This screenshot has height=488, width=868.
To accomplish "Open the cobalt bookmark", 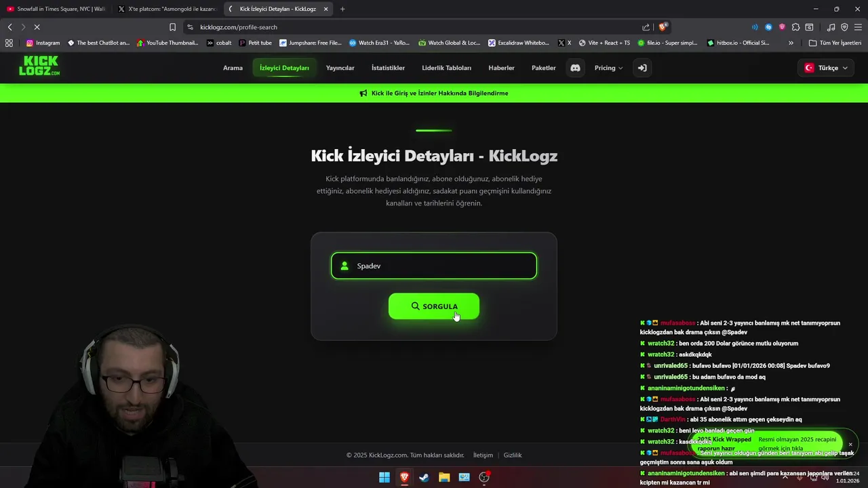I will pos(219,43).
